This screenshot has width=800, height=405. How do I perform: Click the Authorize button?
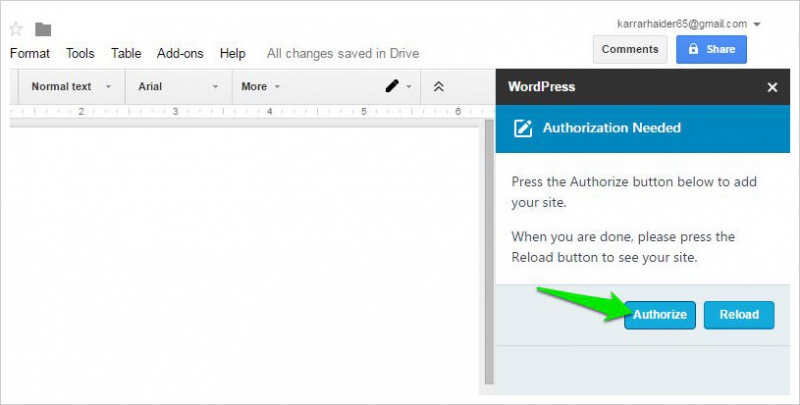tap(660, 315)
